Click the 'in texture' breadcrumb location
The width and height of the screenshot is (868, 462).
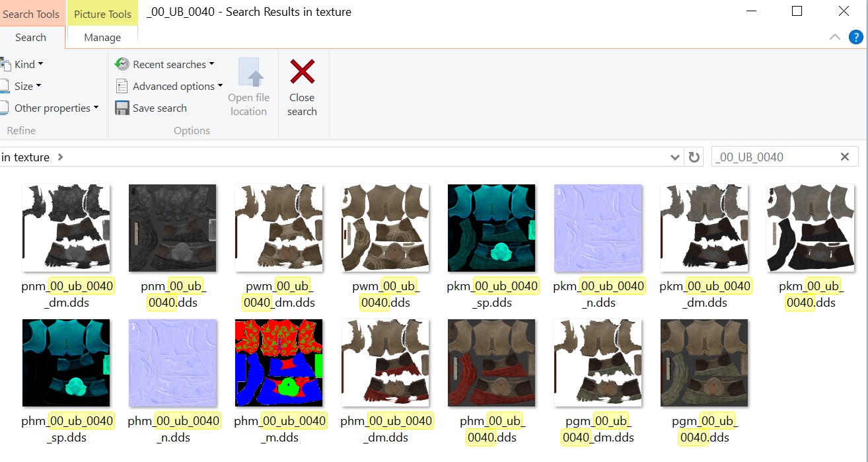pos(25,157)
